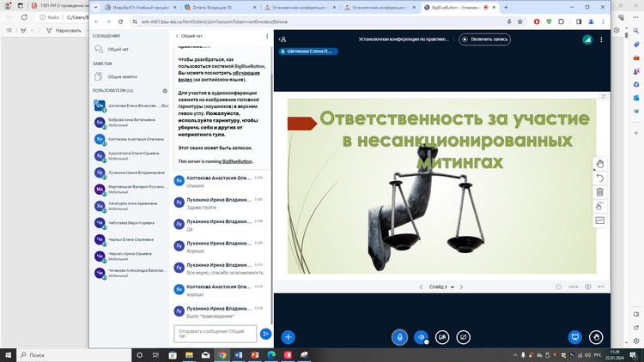Raise hand using the hand icon
This screenshot has width=644, height=362.
click(x=597, y=337)
